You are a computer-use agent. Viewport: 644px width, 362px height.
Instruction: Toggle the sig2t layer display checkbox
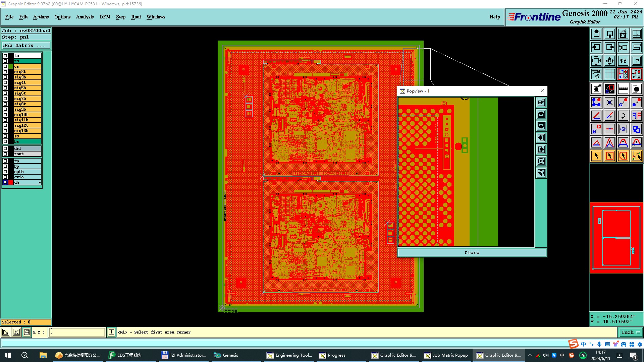(x=5, y=72)
